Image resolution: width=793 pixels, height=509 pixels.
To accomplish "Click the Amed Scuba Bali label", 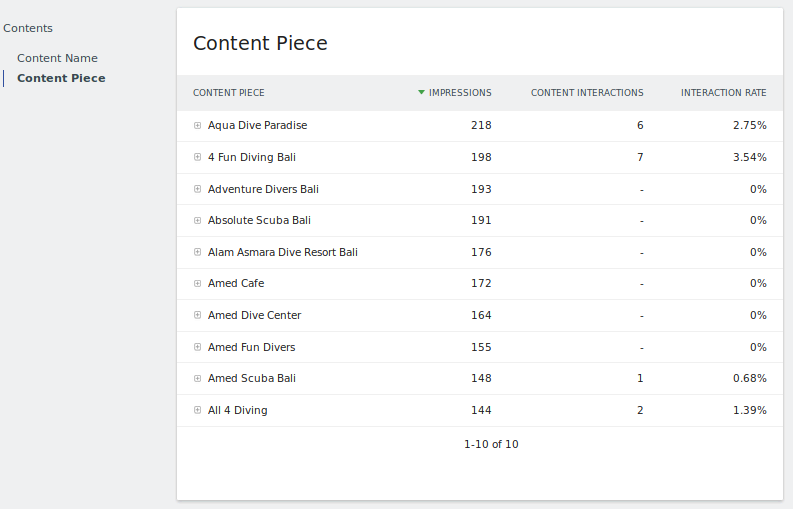I will click(x=252, y=379).
